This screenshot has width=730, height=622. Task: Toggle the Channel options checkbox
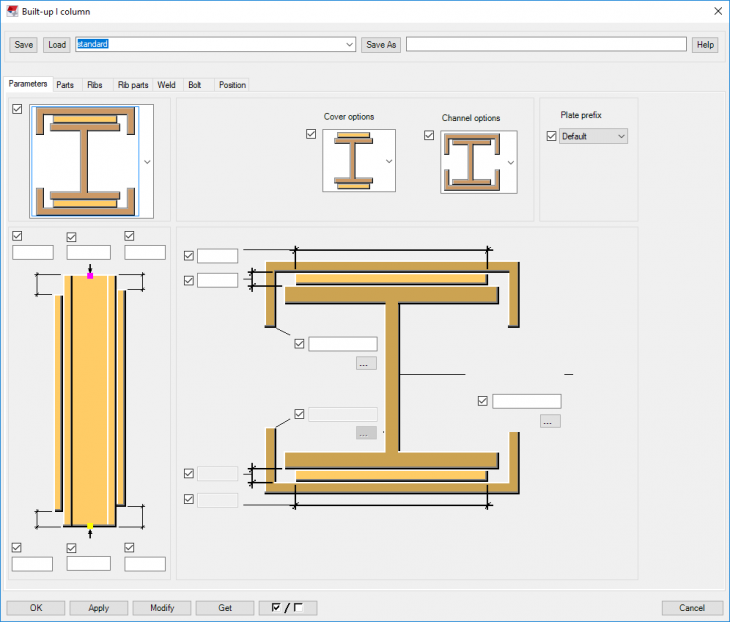[429, 135]
